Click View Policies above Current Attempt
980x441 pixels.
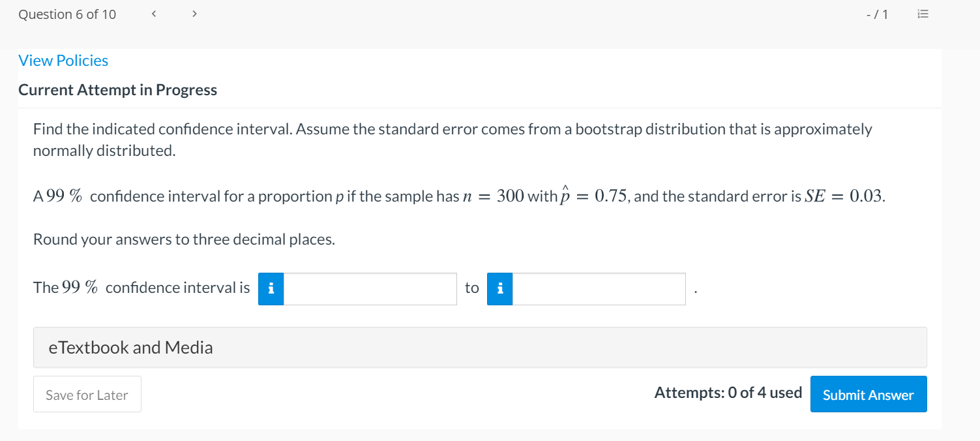coord(63,60)
